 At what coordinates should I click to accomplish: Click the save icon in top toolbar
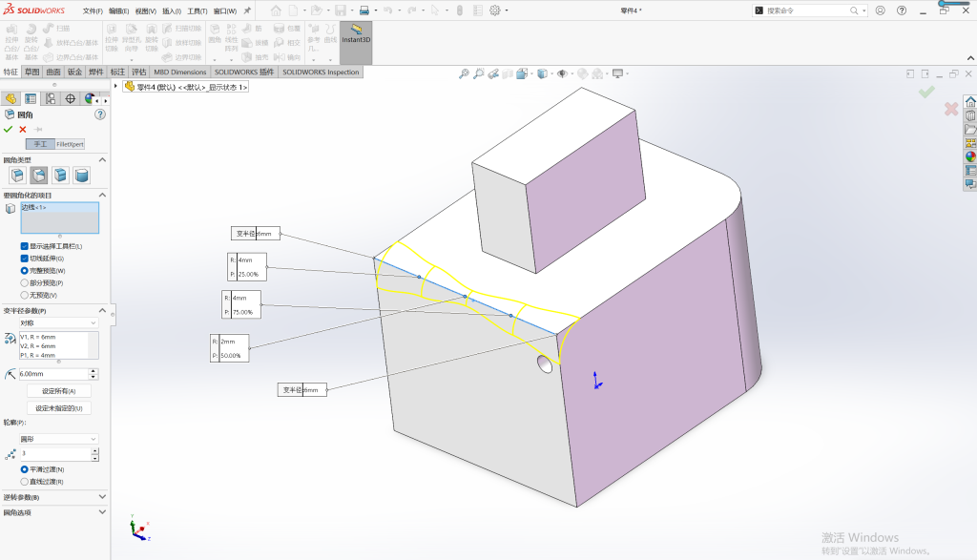click(x=341, y=10)
